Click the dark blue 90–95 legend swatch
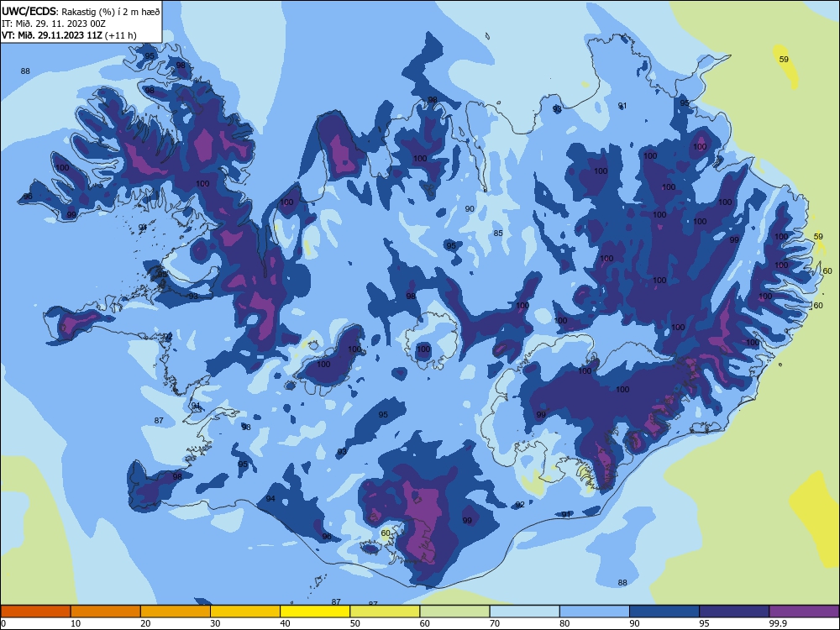Screen dimensions: 840x630 (x=664, y=612)
